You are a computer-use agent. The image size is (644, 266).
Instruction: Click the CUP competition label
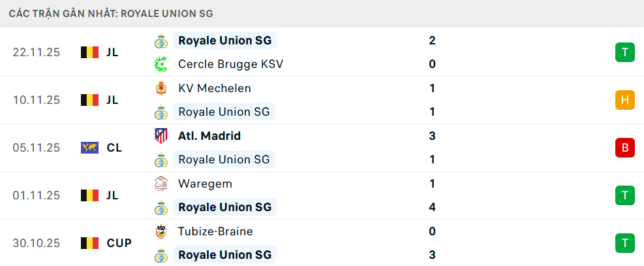tap(119, 243)
